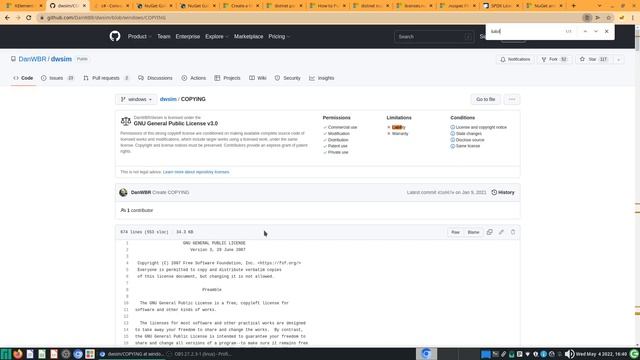The image size is (640, 360).
Task: Click the Raw button
Action: click(x=455, y=232)
